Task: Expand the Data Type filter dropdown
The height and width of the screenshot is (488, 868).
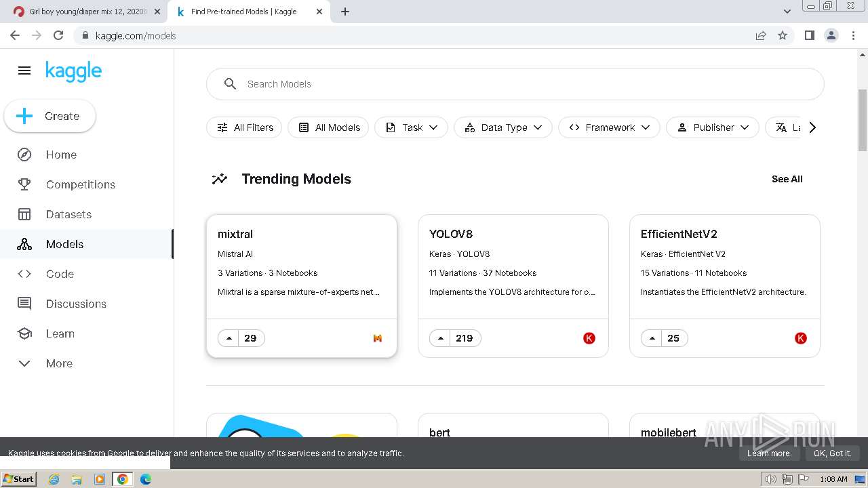Action: (503, 127)
